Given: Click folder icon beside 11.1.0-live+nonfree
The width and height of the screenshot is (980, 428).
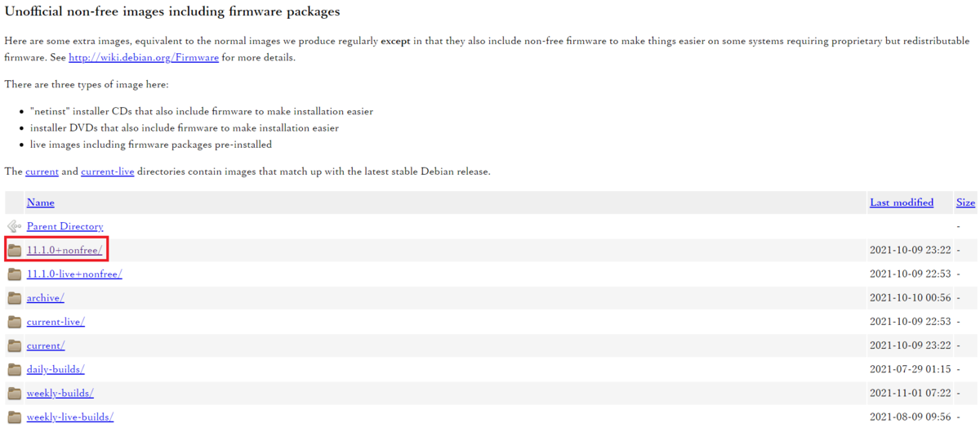Looking at the screenshot, I should click(14, 274).
